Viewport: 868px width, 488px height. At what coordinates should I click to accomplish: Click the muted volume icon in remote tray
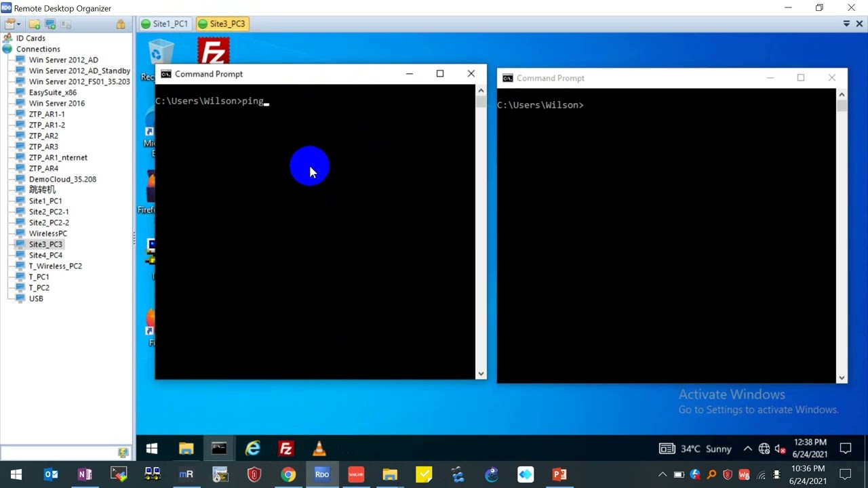(780, 449)
